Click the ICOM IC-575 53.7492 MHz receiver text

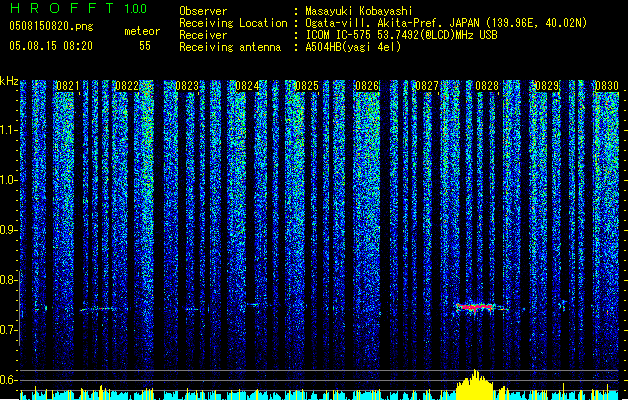(401, 35)
